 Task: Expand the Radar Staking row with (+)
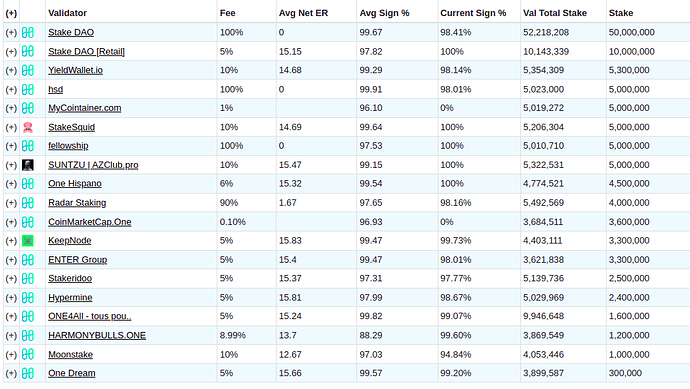point(11,203)
